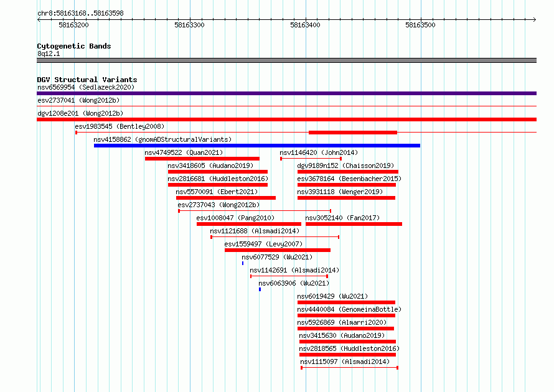The width and height of the screenshot is (554, 392).
Task: Click the nsv4749522 (Quan2021) label
Action: (x=184, y=152)
